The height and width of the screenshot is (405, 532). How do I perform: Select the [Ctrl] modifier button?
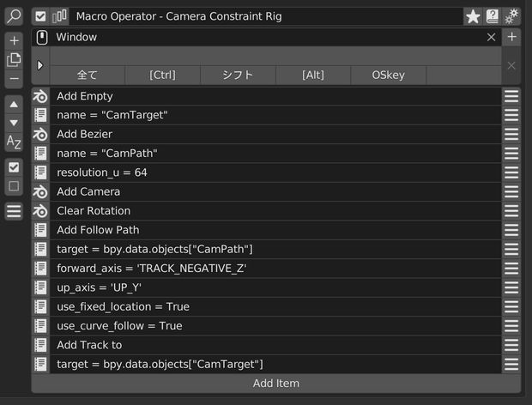point(162,75)
